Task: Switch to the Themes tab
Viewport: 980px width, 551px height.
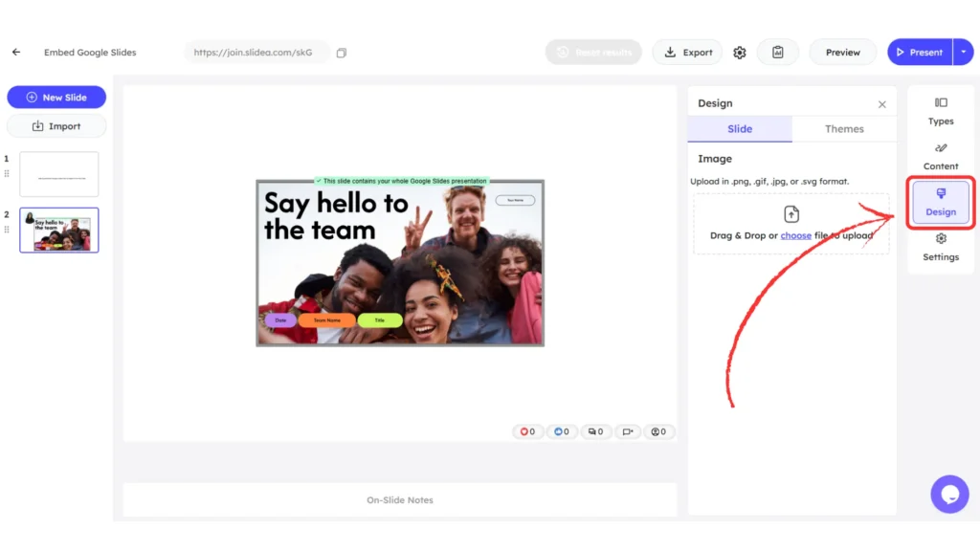Action: coord(843,128)
